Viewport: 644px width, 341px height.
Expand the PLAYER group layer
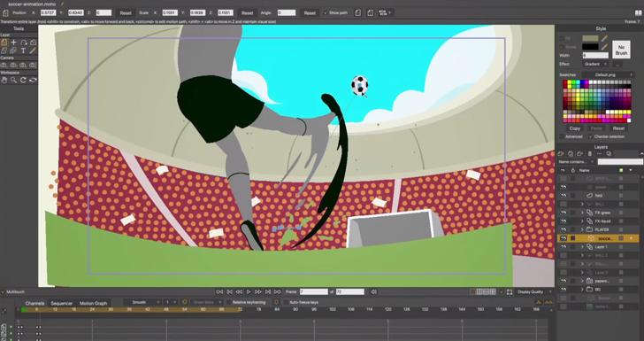582,229
